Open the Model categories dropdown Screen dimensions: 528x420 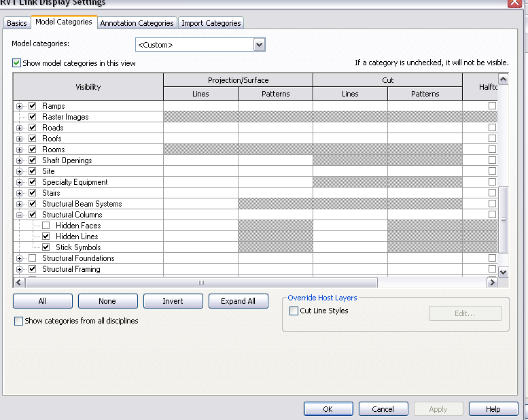coord(258,45)
